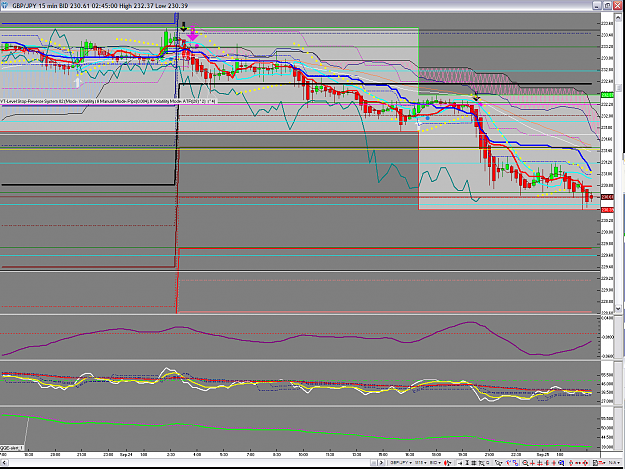
Task: Click the left scroll arrow at bottom-left
Action: click(4, 463)
